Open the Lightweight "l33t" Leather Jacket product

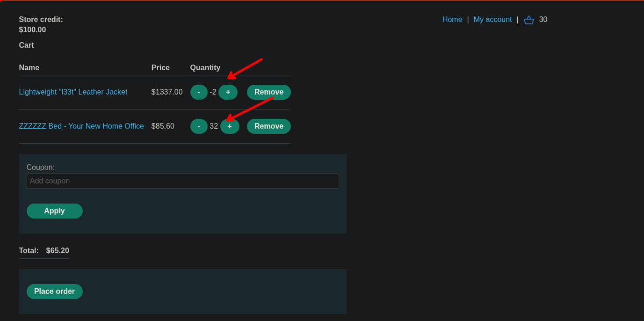pyautogui.click(x=73, y=92)
